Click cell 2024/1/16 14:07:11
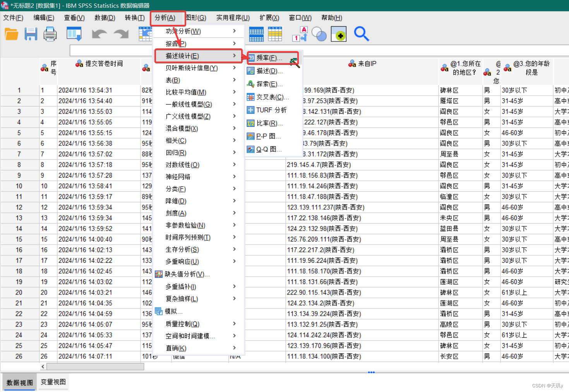Screen dimensions: 569x392 [x=99, y=356]
